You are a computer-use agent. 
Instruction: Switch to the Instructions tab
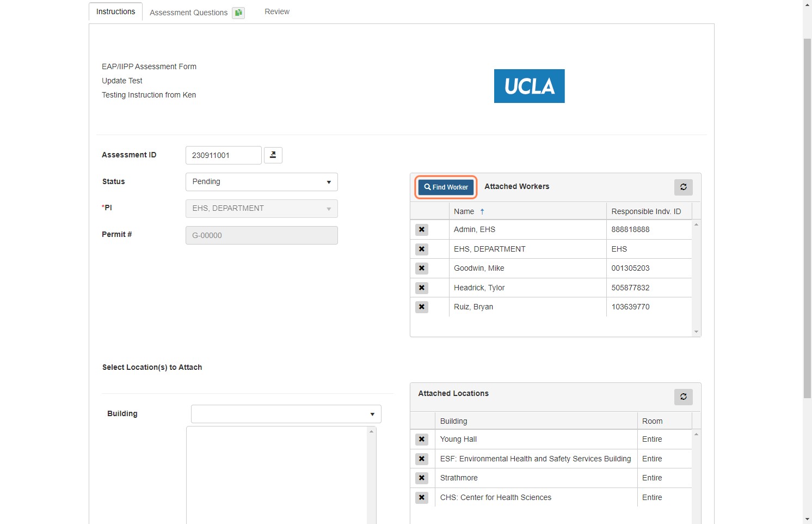pyautogui.click(x=116, y=12)
